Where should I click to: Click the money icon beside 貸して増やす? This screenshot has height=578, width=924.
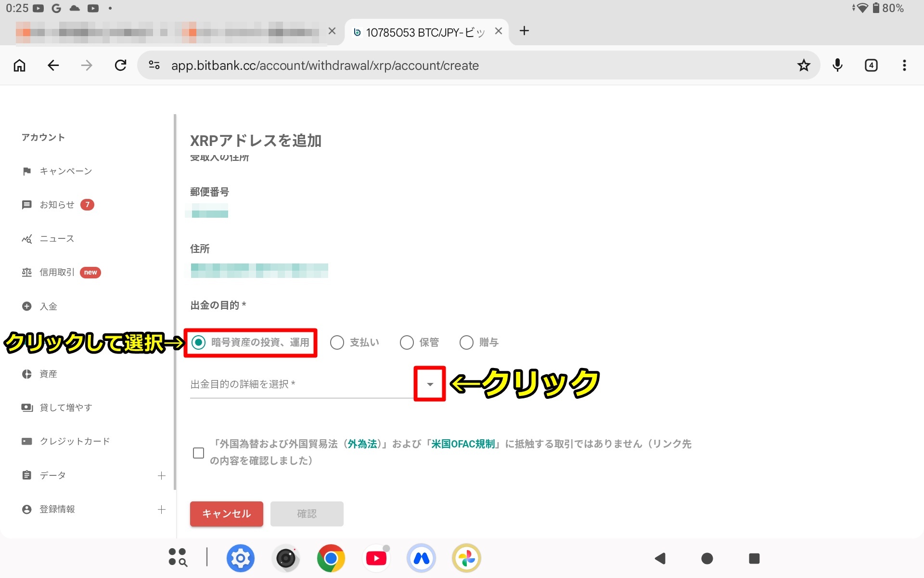tap(27, 407)
